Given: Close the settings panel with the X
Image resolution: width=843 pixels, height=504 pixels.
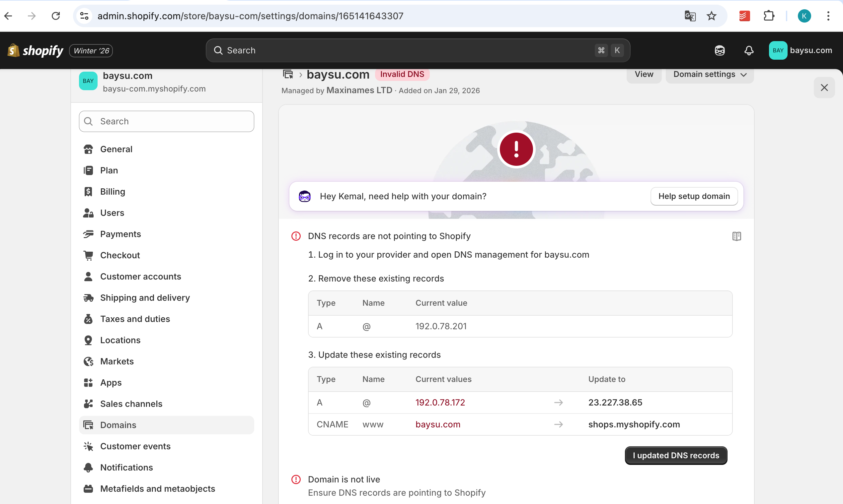Looking at the screenshot, I should (x=824, y=88).
